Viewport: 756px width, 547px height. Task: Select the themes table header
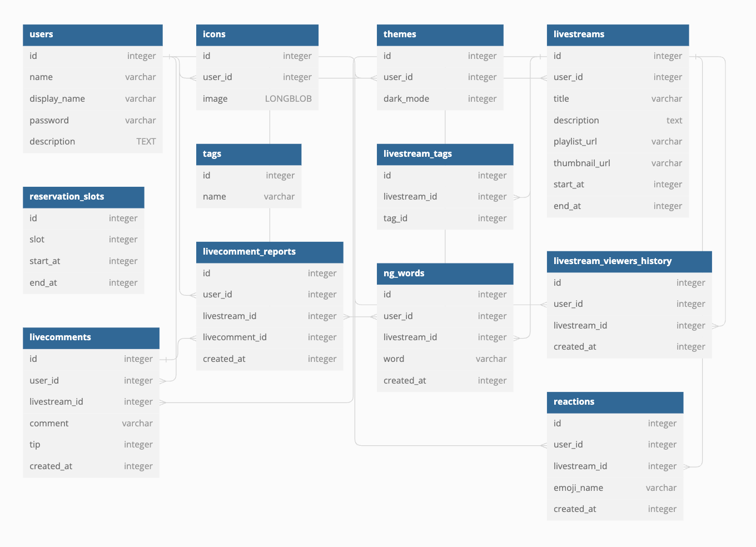click(x=440, y=34)
